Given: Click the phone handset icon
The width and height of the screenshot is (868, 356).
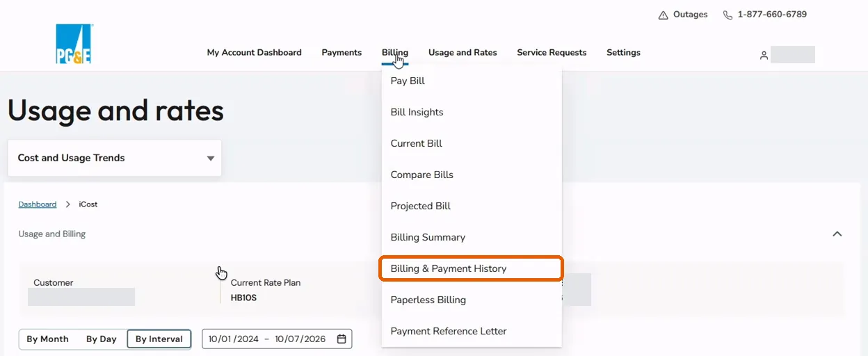Looking at the screenshot, I should point(728,15).
